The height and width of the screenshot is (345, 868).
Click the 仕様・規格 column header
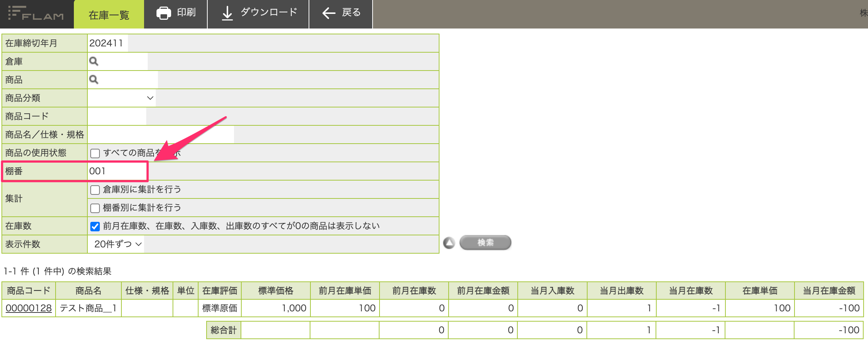[x=147, y=291]
